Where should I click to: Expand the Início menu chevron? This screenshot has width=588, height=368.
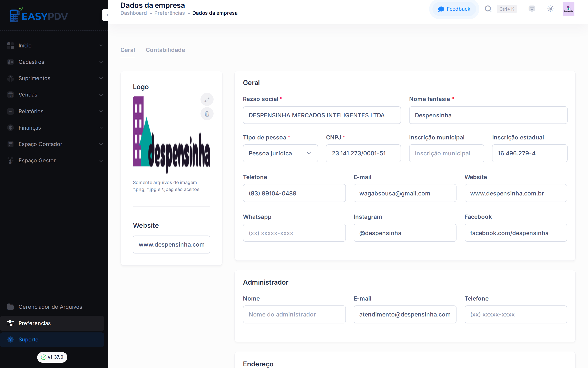pyautogui.click(x=101, y=46)
